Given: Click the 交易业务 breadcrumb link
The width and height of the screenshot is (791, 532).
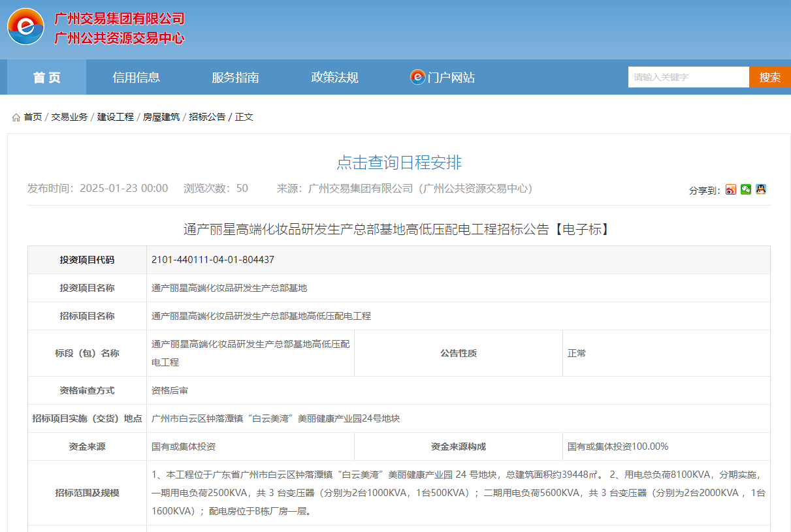Looking at the screenshot, I should click(69, 117).
